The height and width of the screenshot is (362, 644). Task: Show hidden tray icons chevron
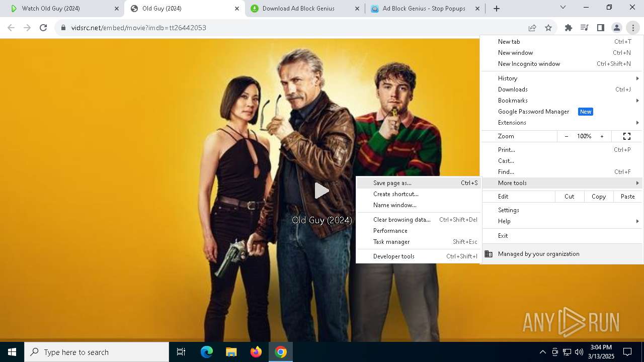pyautogui.click(x=542, y=352)
